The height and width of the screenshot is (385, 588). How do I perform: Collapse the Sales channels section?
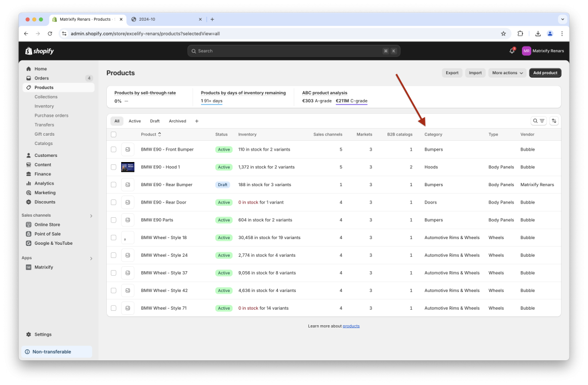pos(91,215)
